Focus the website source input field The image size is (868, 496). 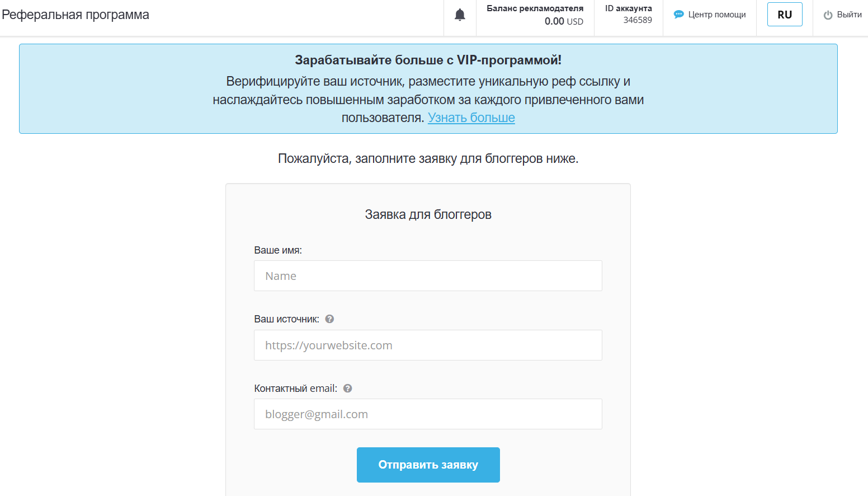click(x=428, y=345)
